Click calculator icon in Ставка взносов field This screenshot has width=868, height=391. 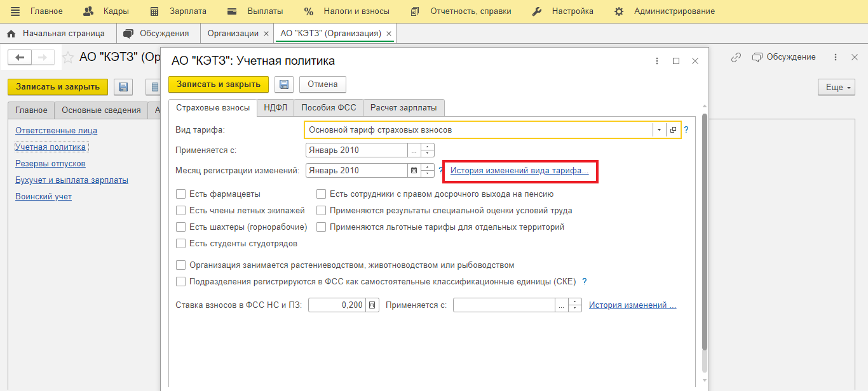pos(373,305)
